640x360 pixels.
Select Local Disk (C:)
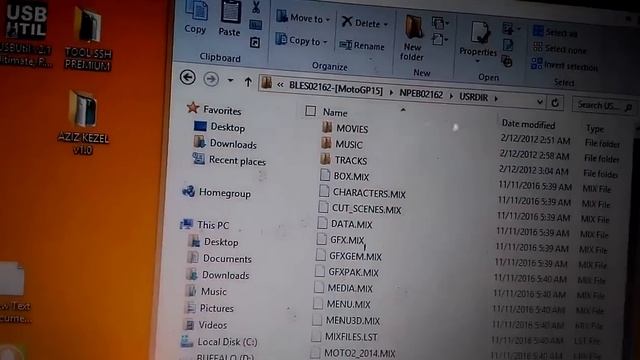(227, 342)
